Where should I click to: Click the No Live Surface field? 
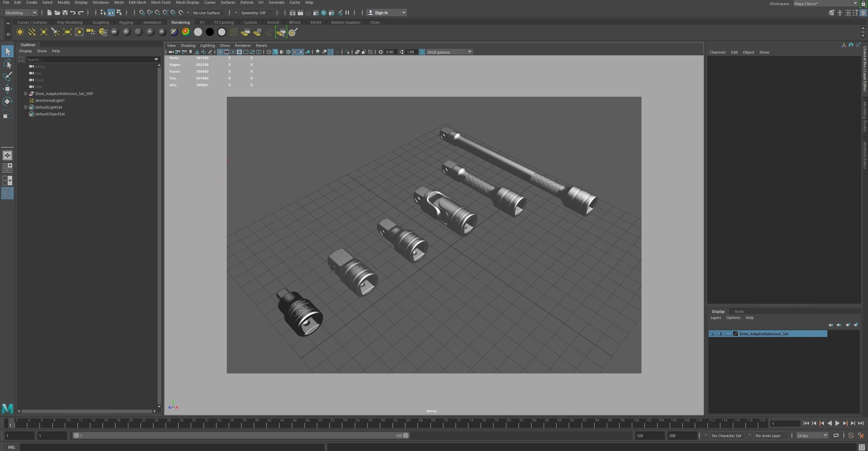coord(208,13)
